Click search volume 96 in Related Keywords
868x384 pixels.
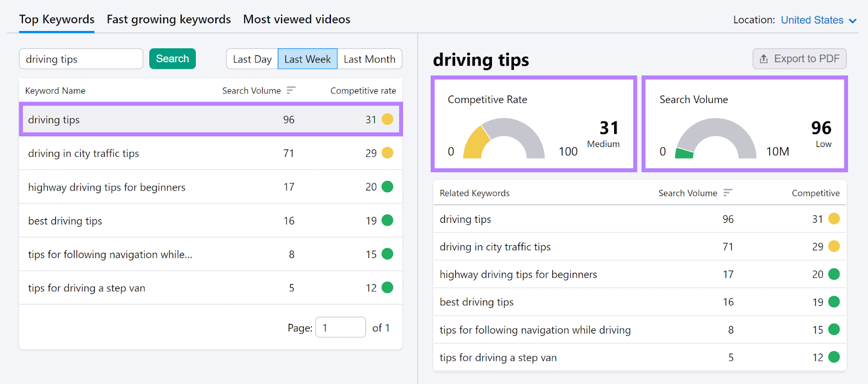tap(728, 219)
